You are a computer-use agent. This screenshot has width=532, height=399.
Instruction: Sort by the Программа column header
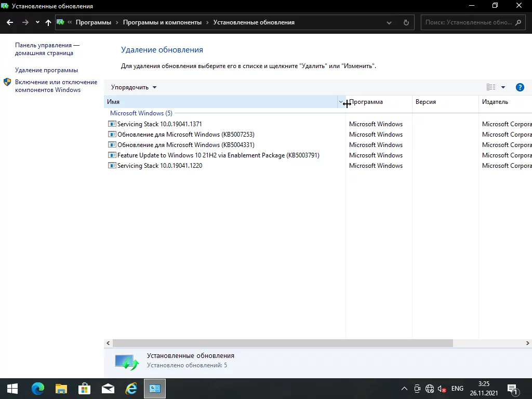tap(379, 102)
